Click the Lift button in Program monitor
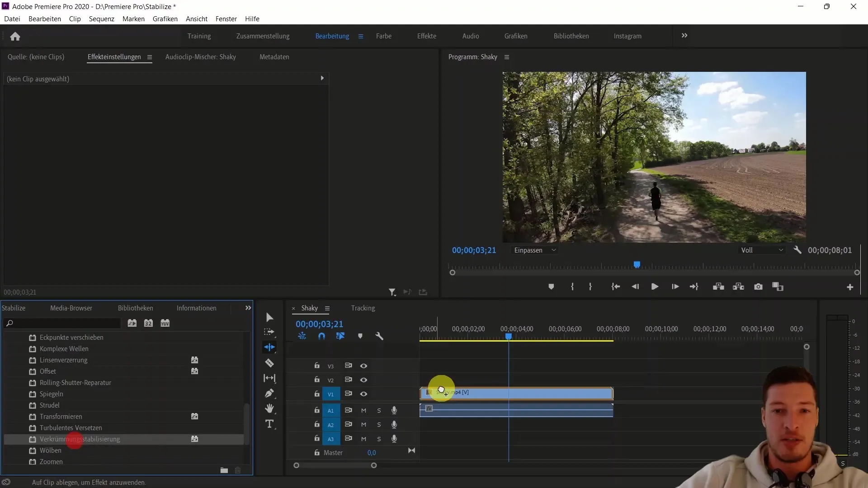The width and height of the screenshot is (868, 488). (x=718, y=286)
